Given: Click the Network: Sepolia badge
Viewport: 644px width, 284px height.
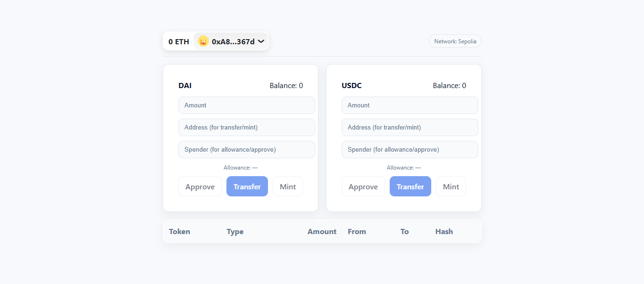Looking at the screenshot, I should pos(455,41).
